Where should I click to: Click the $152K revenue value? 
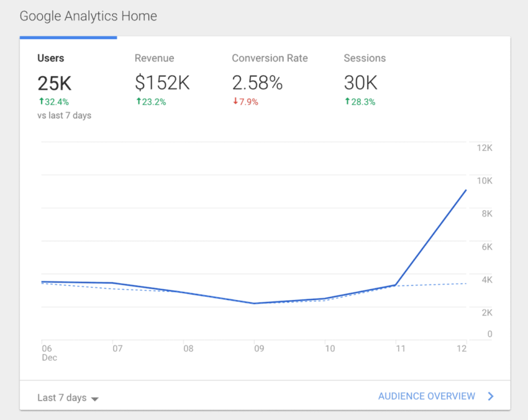pyautogui.click(x=162, y=83)
